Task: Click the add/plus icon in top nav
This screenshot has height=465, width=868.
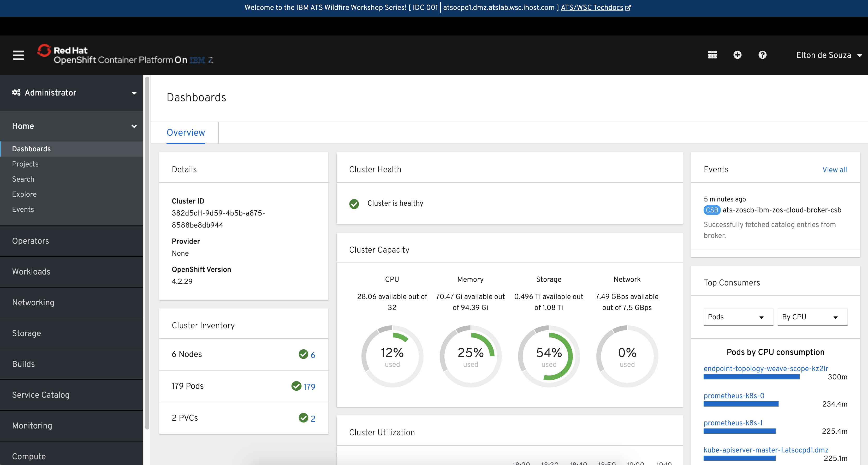Action: point(737,55)
